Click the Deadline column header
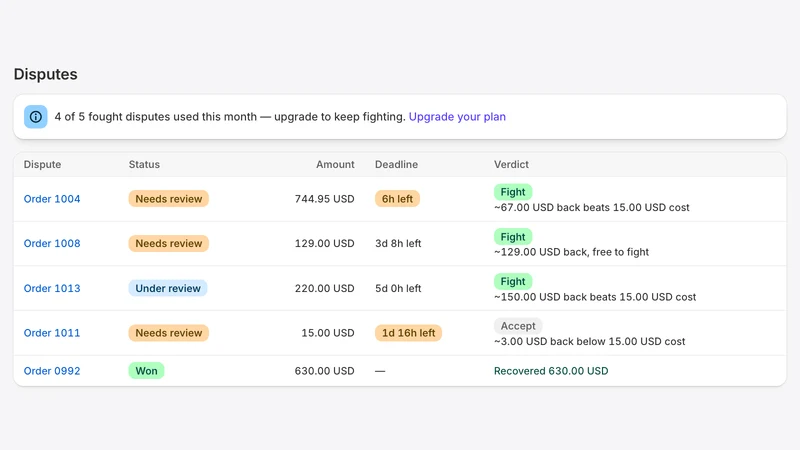The height and width of the screenshot is (450, 800). tap(396, 164)
